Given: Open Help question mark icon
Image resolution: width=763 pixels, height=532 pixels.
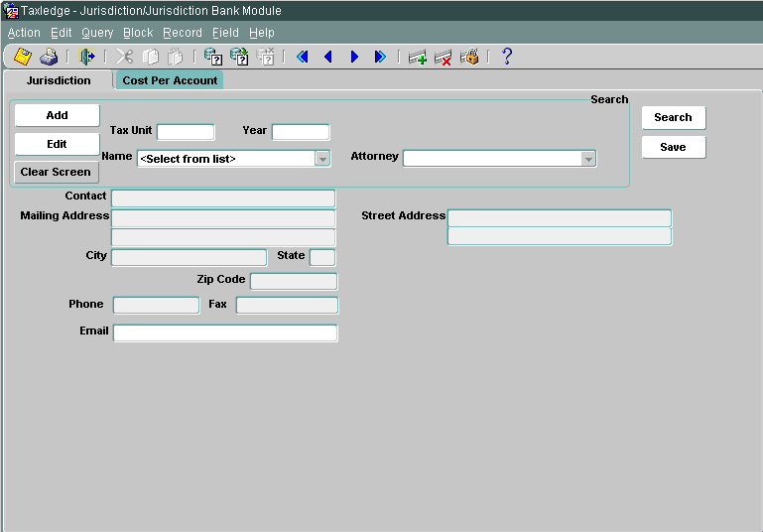Looking at the screenshot, I should pyautogui.click(x=506, y=57).
